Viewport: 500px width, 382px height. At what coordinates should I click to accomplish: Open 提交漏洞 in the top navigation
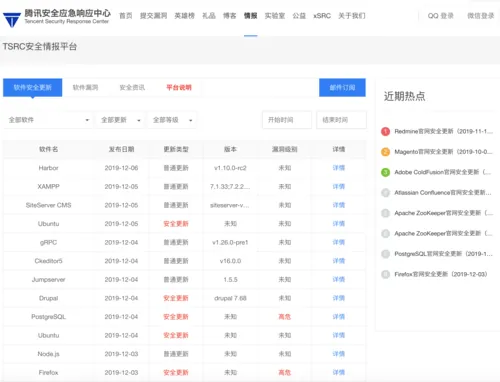click(x=154, y=16)
